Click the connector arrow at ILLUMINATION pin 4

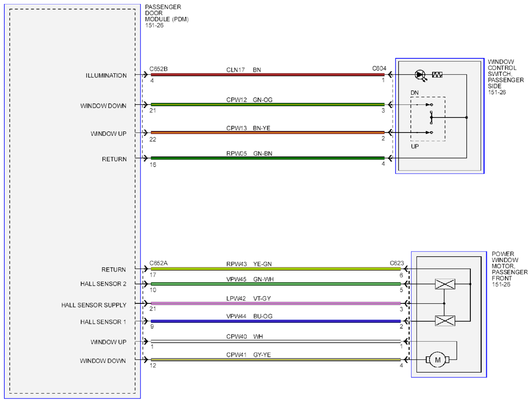pos(145,75)
